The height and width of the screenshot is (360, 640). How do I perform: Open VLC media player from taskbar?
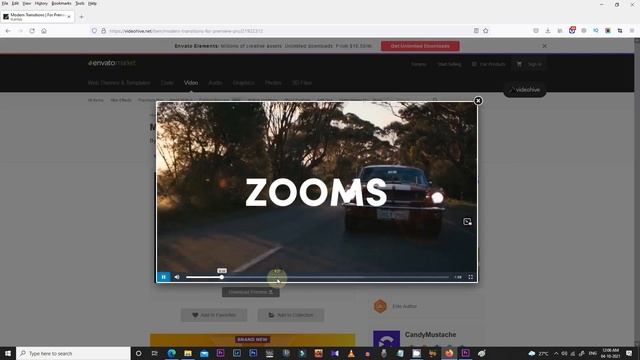pyautogui.click(x=351, y=353)
